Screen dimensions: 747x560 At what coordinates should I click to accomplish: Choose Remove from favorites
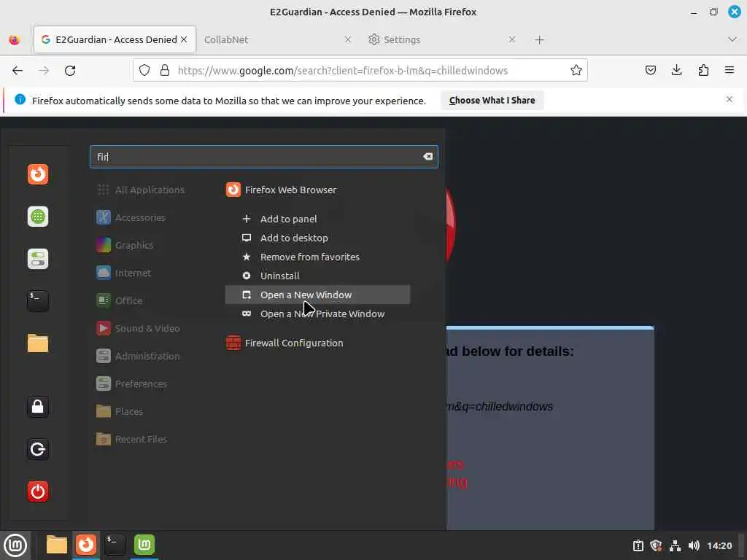point(317,257)
